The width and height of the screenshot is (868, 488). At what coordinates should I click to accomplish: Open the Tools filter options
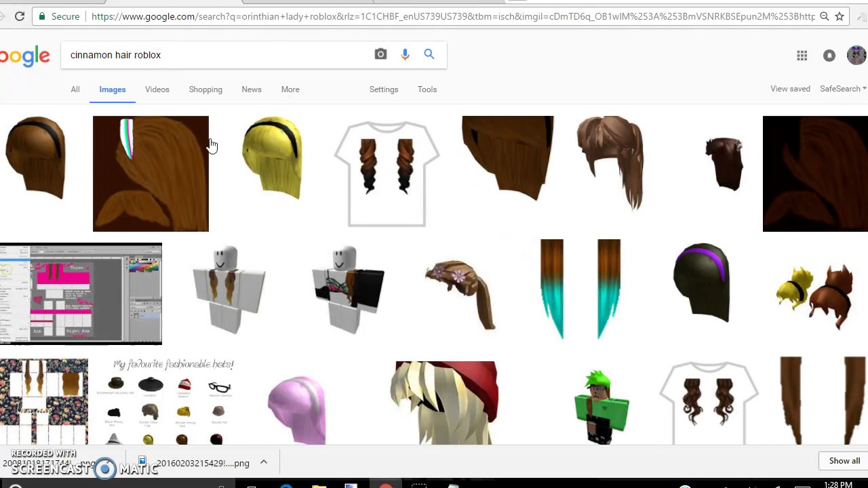click(x=427, y=89)
